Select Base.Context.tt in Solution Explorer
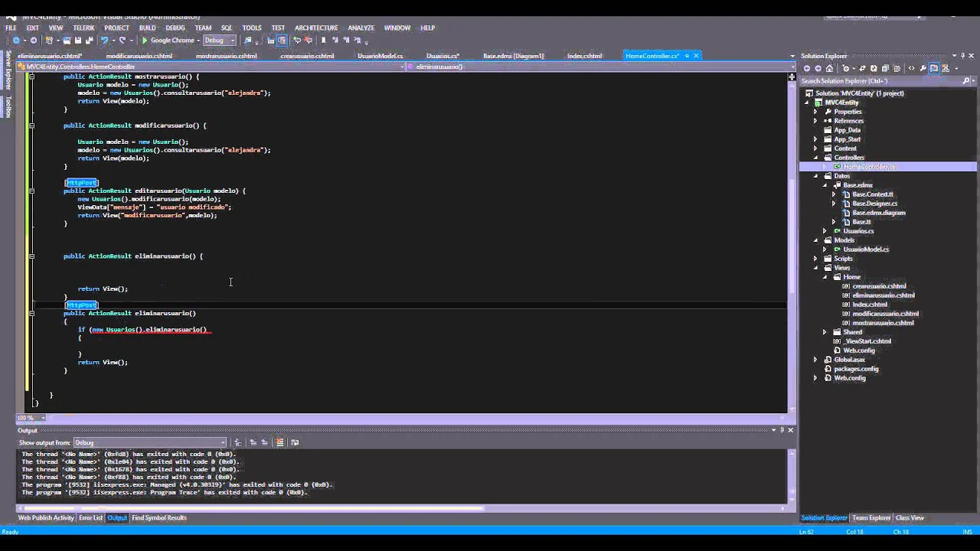The height and width of the screenshot is (551, 980). point(873,194)
